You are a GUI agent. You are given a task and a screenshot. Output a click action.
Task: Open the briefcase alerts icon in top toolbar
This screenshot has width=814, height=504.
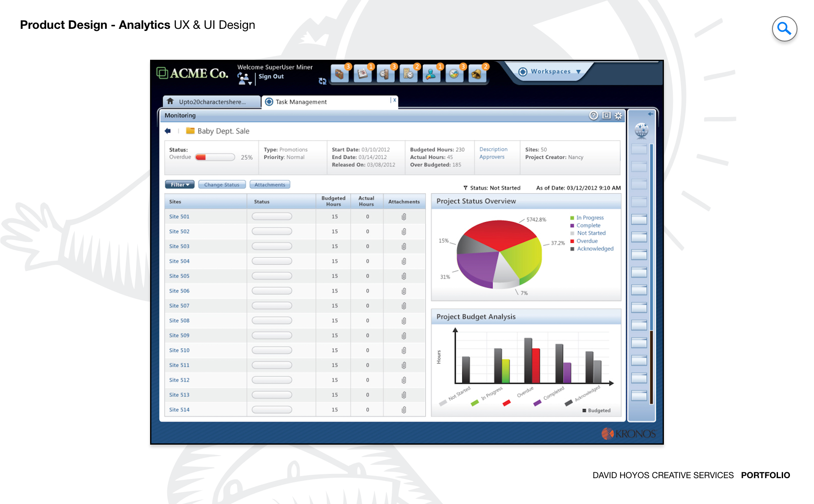pos(340,74)
